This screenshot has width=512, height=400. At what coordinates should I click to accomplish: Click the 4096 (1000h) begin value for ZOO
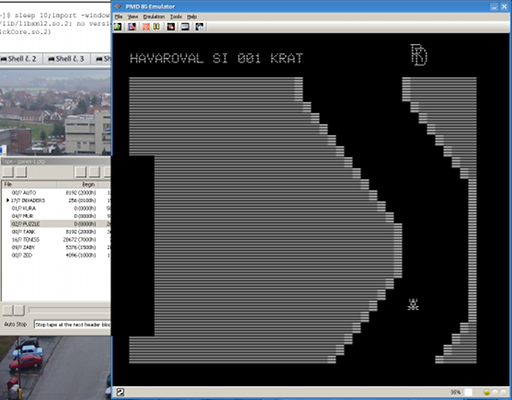click(x=81, y=255)
